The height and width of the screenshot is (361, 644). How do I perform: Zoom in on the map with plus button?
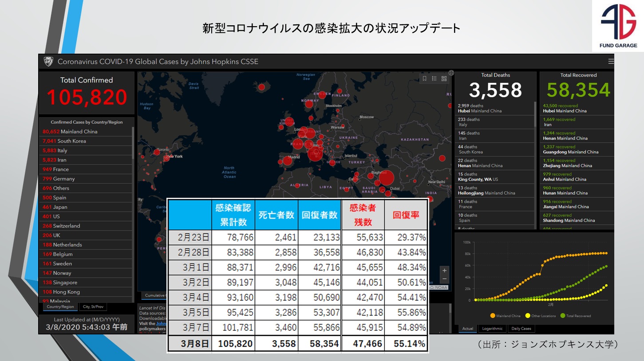point(445,271)
